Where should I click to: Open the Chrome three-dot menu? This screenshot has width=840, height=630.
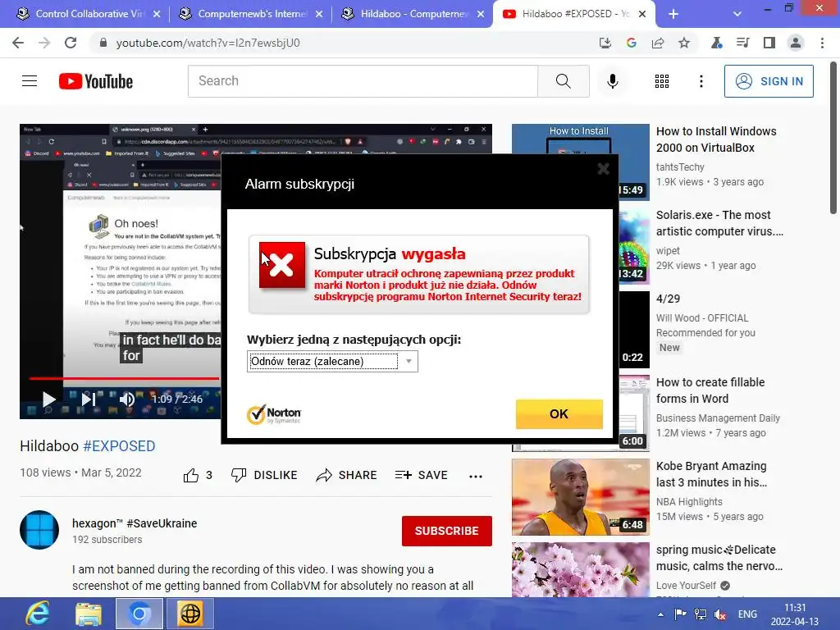[822, 43]
